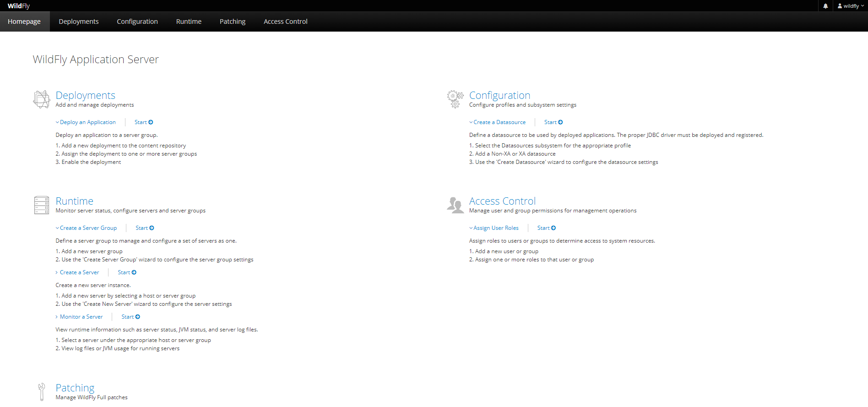
Task: Click Start next to Assign User Roles
Action: coord(547,228)
